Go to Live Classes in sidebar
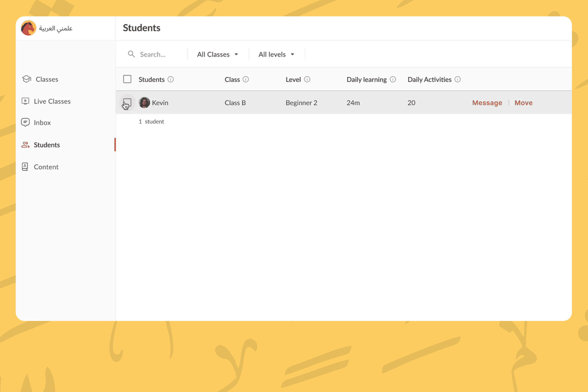This screenshot has height=392, width=588. tap(52, 101)
